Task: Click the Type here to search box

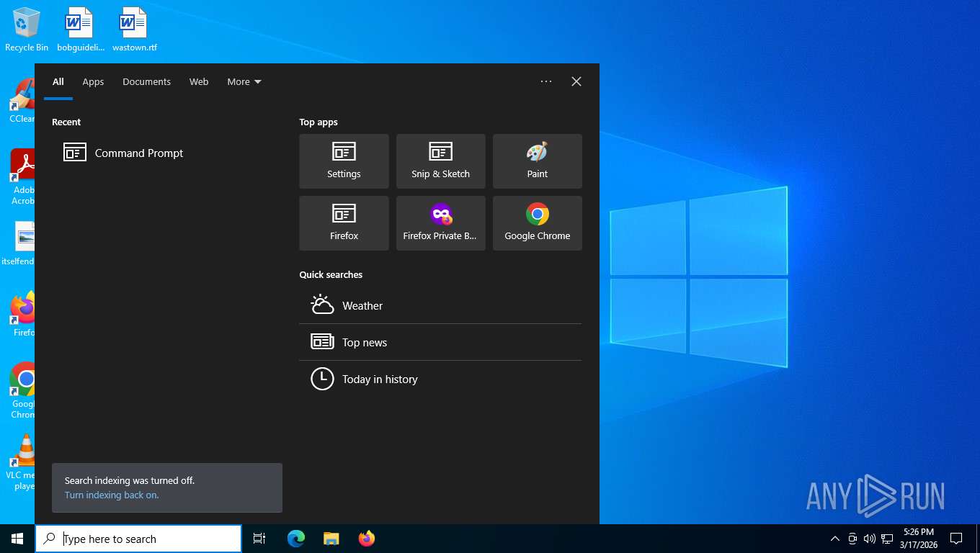Action: coord(138,539)
